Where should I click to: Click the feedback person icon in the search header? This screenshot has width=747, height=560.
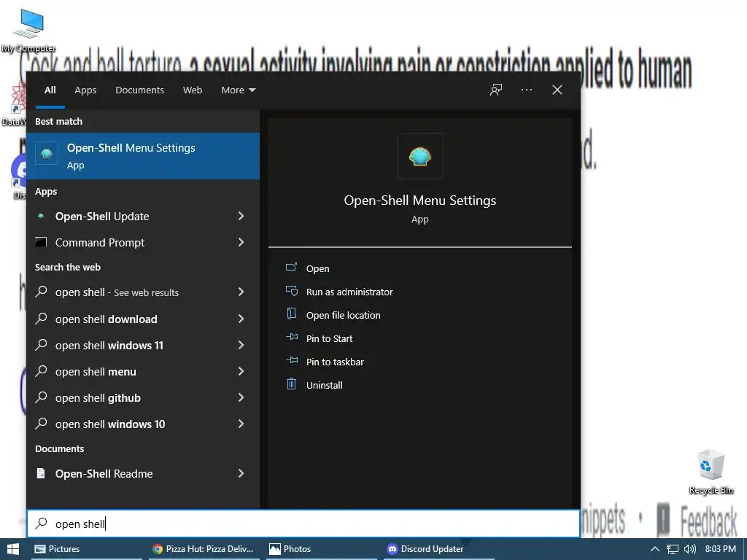[496, 90]
